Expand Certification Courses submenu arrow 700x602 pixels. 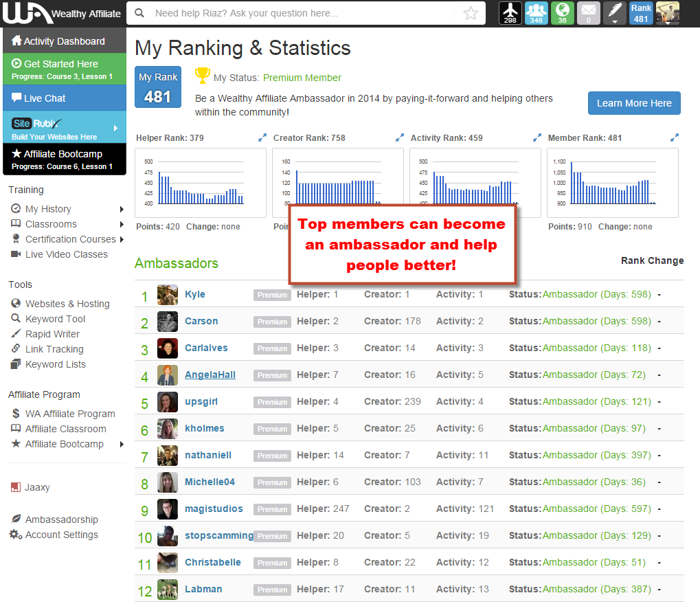click(x=122, y=239)
